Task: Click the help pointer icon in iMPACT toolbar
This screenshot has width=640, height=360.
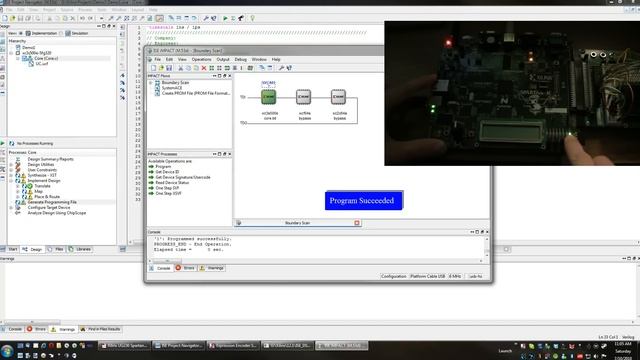Action: (289, 68)
